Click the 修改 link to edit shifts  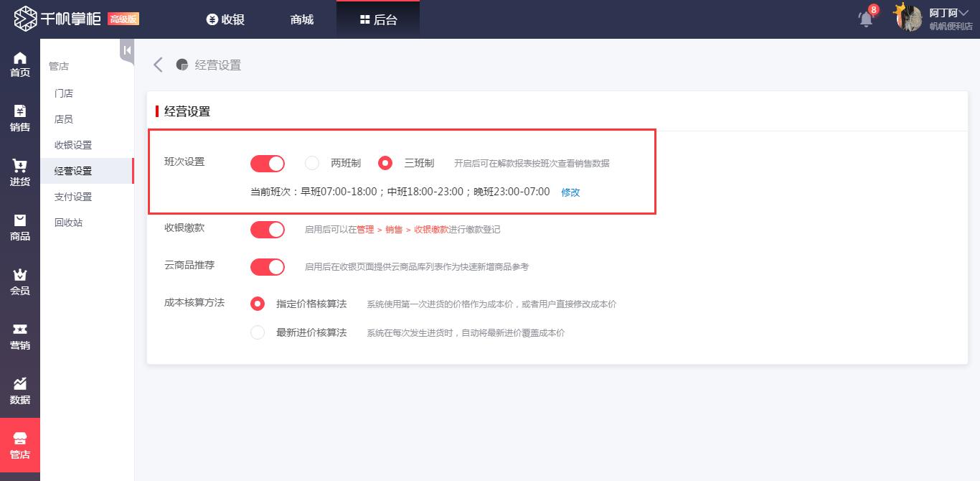point(570,192)
